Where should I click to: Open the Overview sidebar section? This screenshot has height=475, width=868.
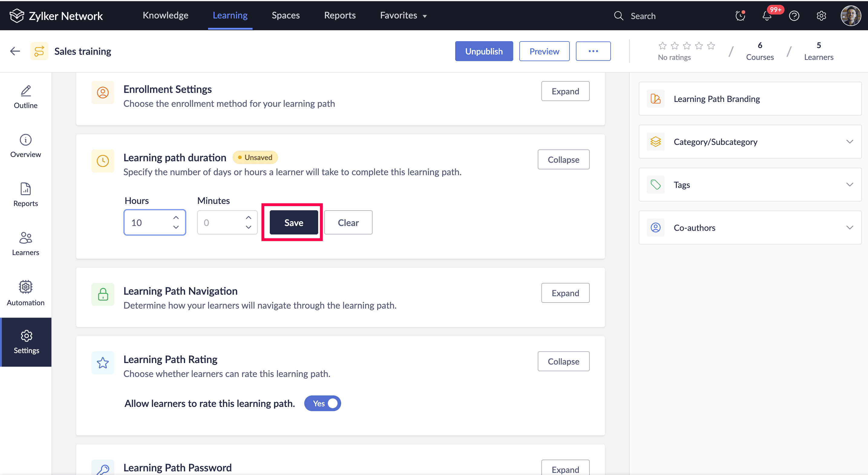click(26, 146)
